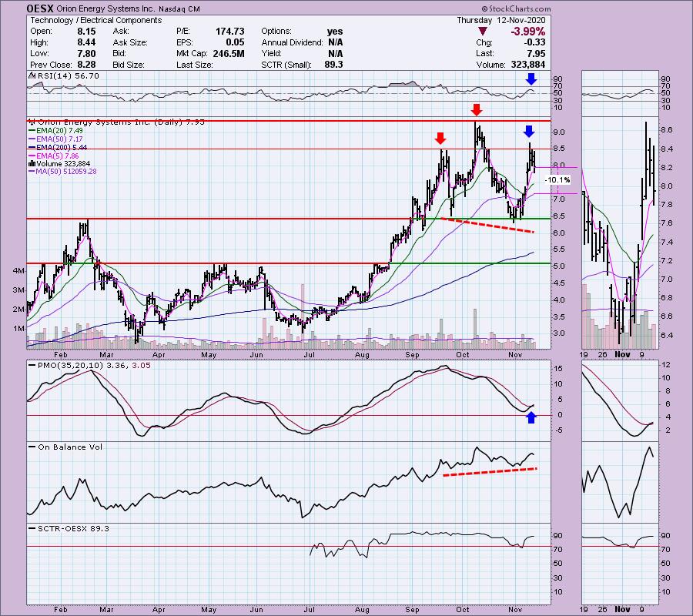Click the Low value 7.80
This screenshot has height=616, width=693.
(86, 53)
